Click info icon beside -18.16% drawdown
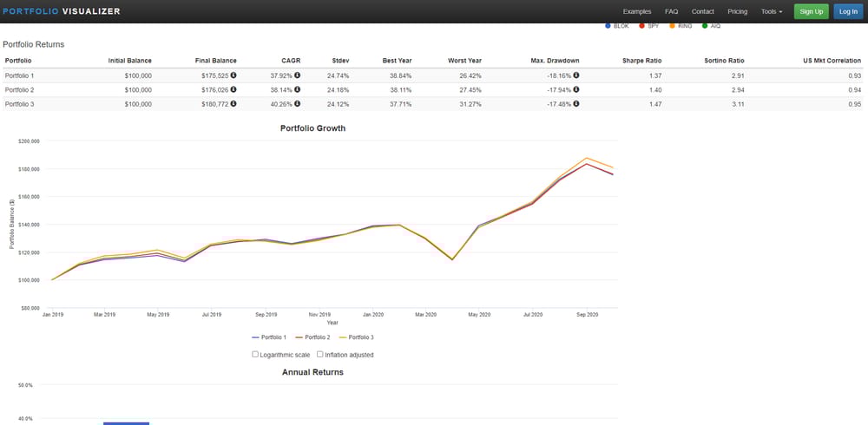Image resolution: width=868 pixels, height=425 pixels. coord(576,75)
